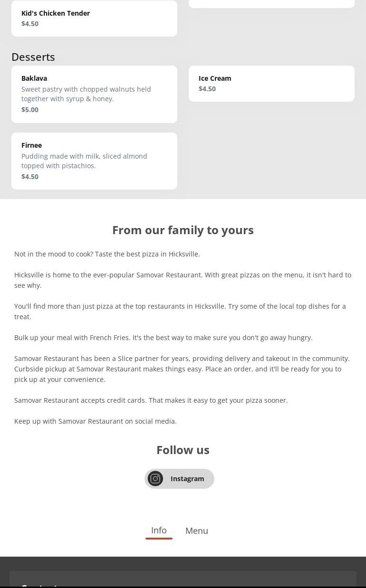The width and height of the screenshot is (366, 588).
Task: Choose the Firnee dessert item title
Action: click(x=32, y=145)
